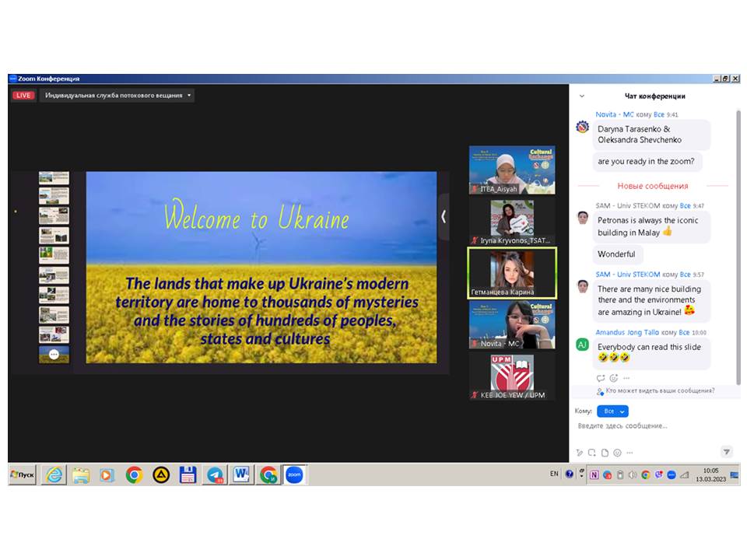The width and height of the screenshot is (747, 560).
Task: Open Telegram from taskbar
Action: [215, 474]
